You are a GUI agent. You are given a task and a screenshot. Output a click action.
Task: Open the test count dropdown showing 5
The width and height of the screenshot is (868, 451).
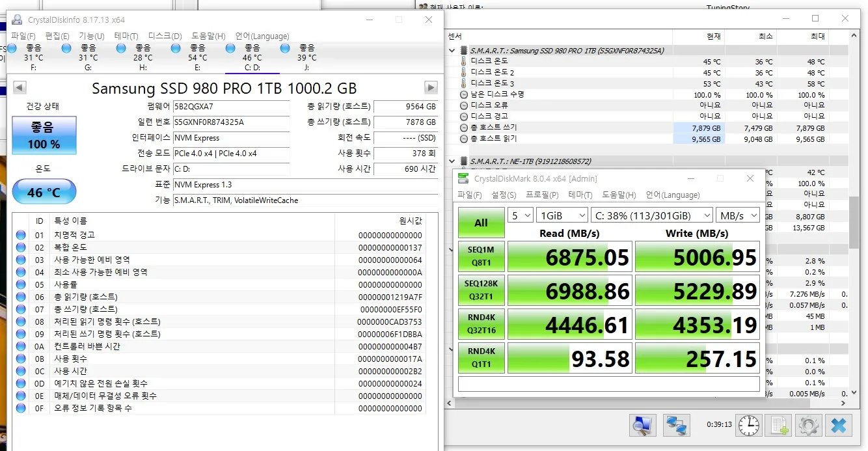coord(520,215)
